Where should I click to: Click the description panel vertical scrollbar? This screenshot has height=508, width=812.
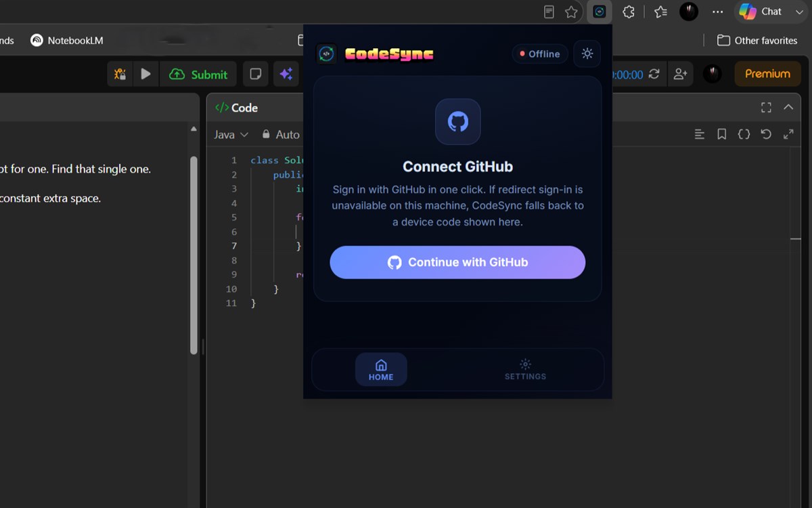194,255
